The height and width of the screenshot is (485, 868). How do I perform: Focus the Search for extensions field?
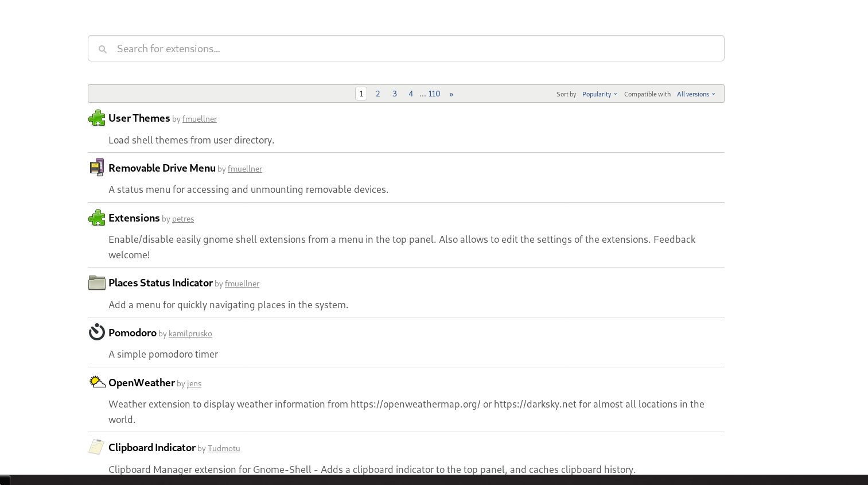(x=406, y=48)
